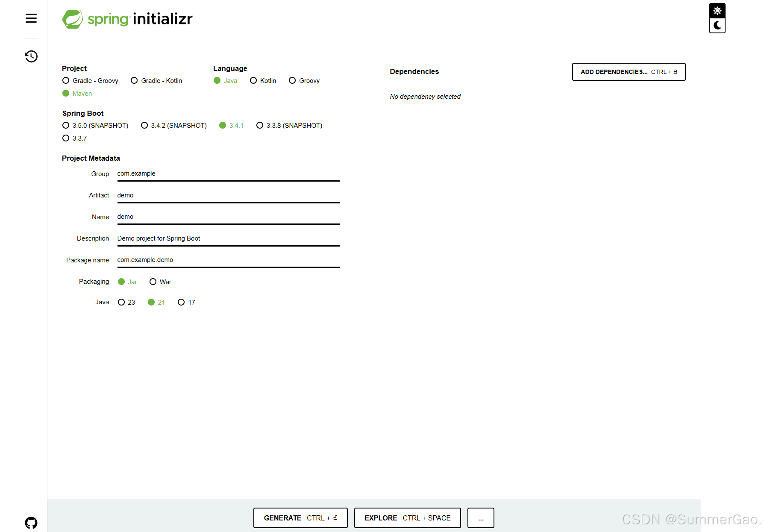764x532 pixels.
Task: Click the GENERATE button
Action: click(x=300, y=517)
